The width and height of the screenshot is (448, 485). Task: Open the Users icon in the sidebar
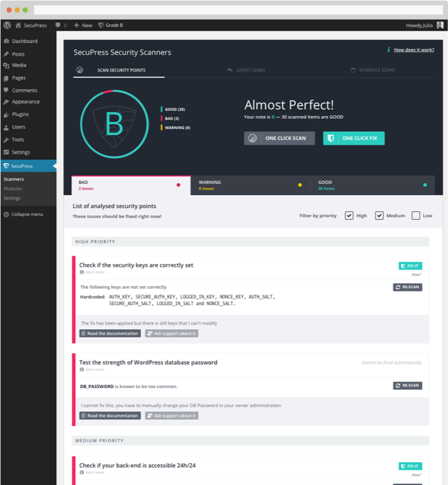pos(6,127)
